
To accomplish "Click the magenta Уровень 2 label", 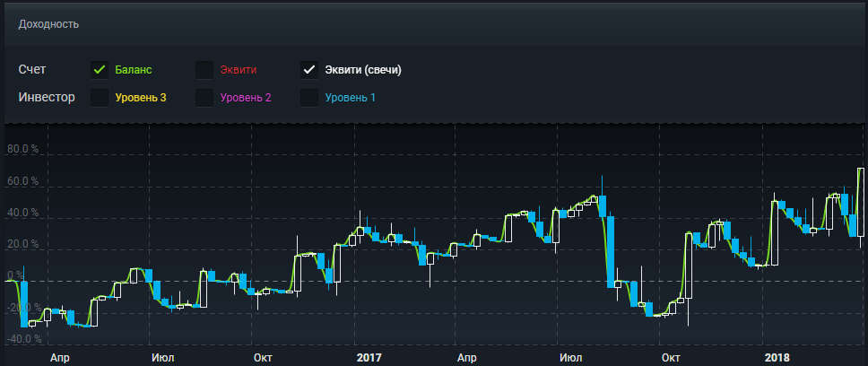I will 246,98.
